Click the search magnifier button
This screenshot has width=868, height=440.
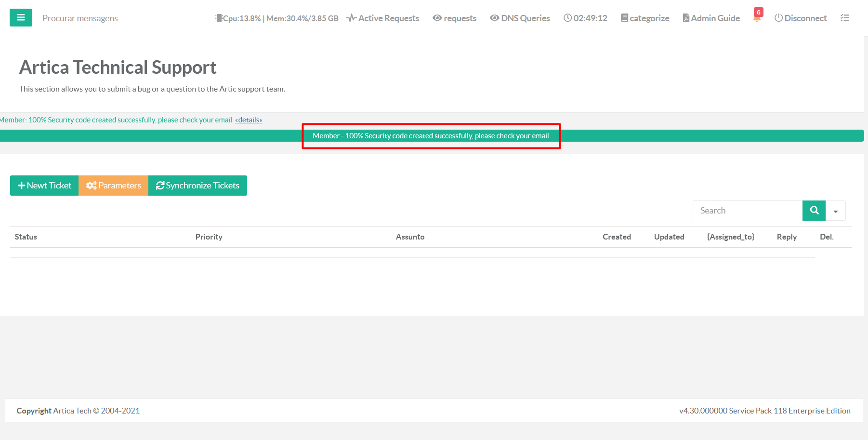point(814,211)
